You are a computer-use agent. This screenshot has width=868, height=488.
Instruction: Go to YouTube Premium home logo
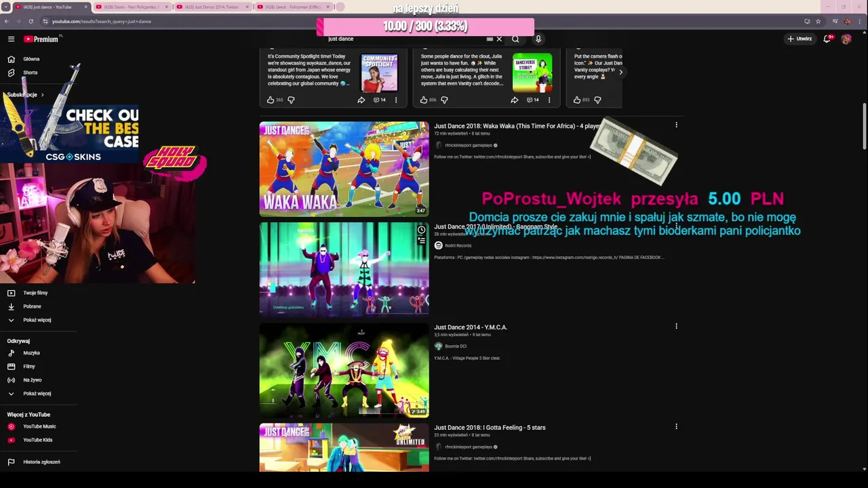click(x=42, y=39)
